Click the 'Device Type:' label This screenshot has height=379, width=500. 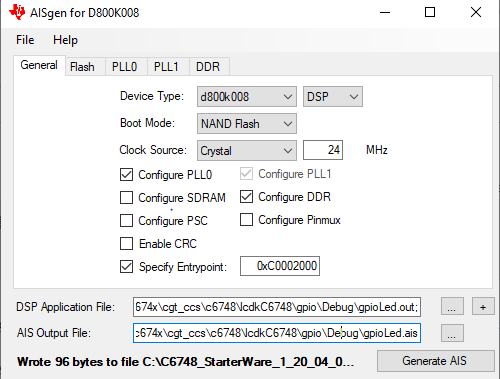coord(152,96)
